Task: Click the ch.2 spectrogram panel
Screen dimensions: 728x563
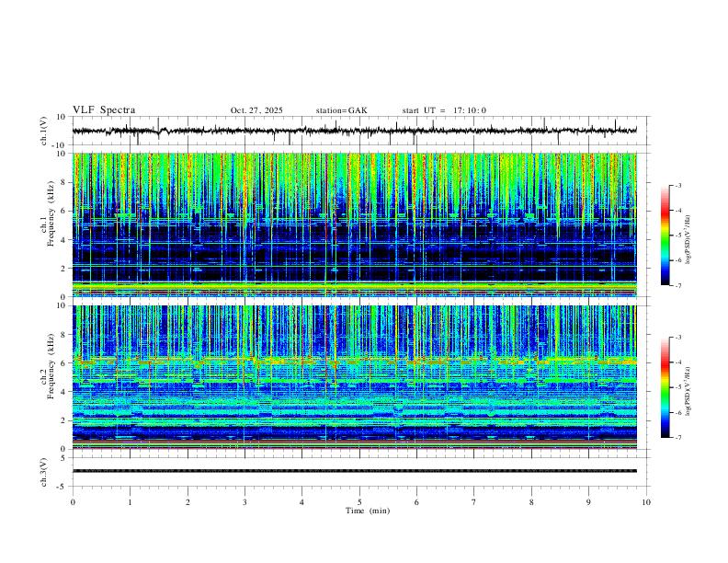Action: [354, 377]
